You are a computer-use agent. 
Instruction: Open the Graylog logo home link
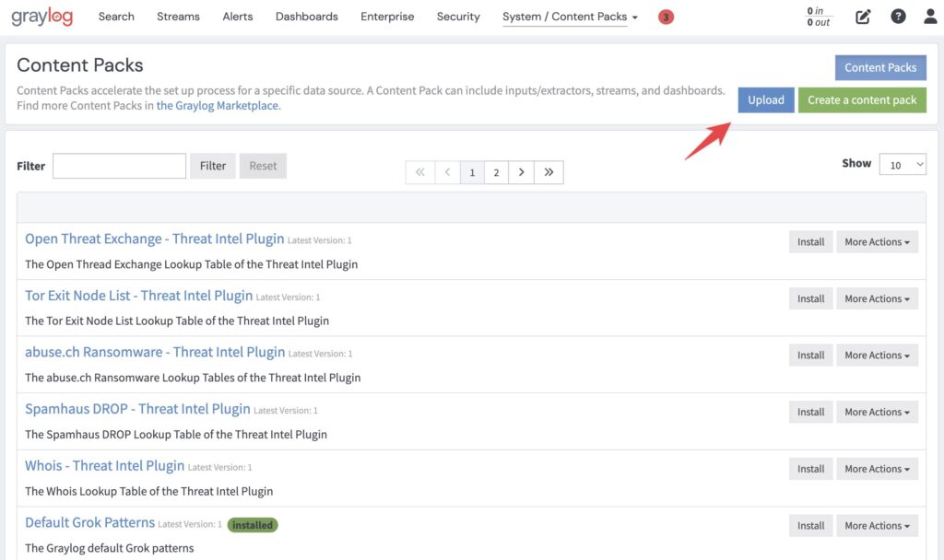point(41,17)
